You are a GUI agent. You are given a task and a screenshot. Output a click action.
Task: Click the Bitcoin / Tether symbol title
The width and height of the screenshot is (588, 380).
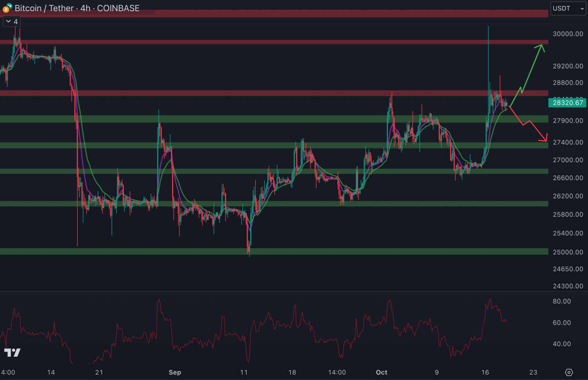44,8
